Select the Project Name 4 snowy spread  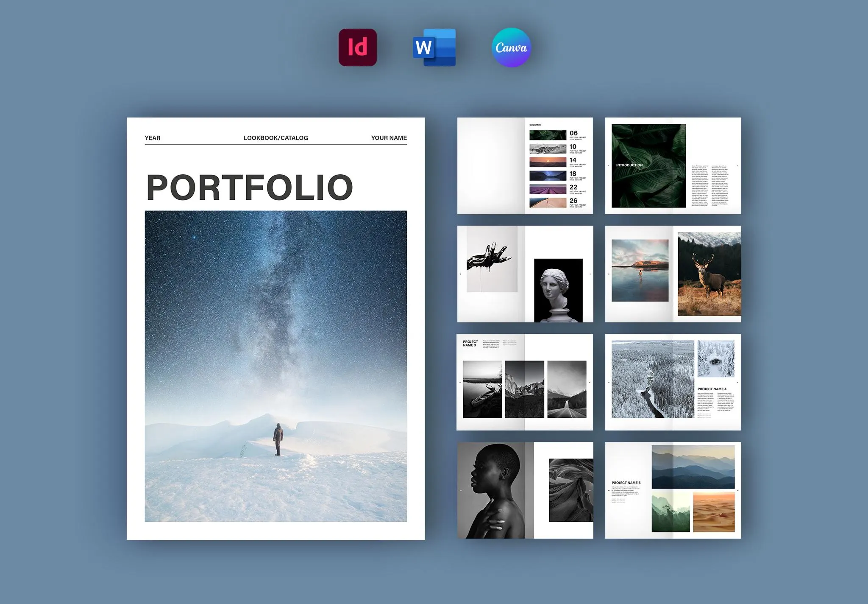[x=673, y=382]
